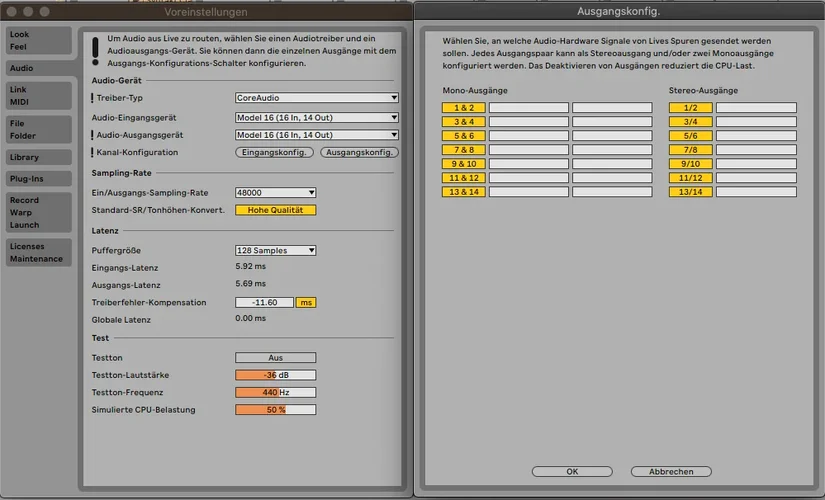Image resolution: width=825 pixels, height=500 pixels.
Task: Confirm output config with OK
Action: (572, 471)
